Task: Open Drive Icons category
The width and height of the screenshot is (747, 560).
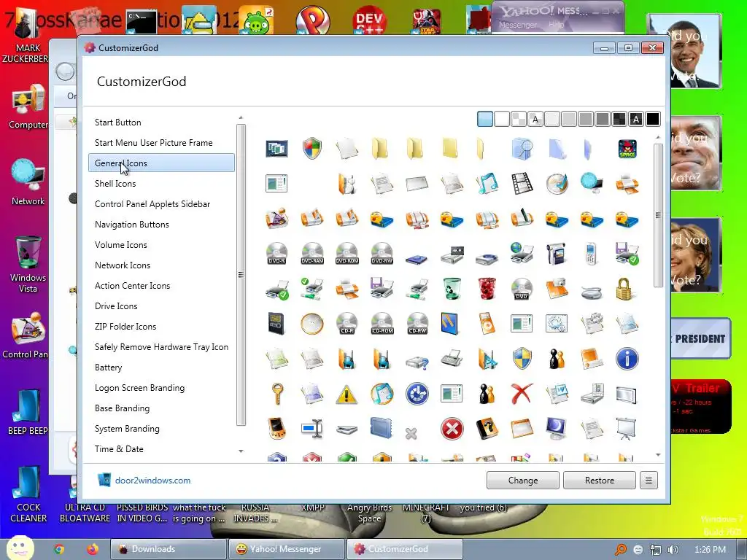Action: coord(116,306)
